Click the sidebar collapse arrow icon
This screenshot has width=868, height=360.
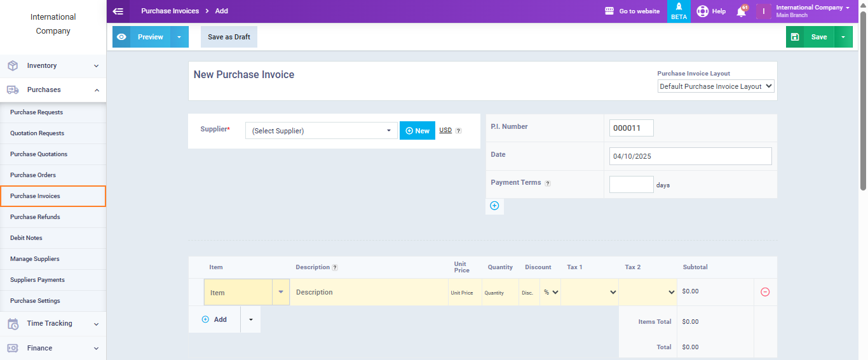(118, 11)
